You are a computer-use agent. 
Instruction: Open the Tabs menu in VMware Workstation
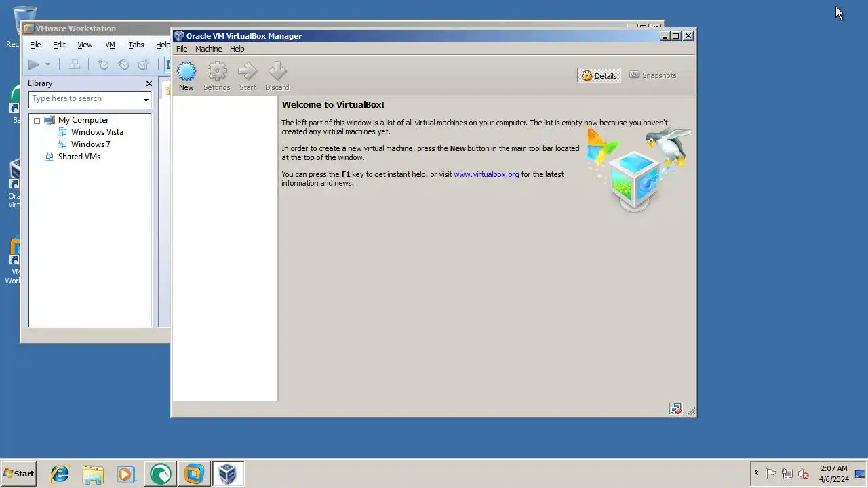pos(136,45)
